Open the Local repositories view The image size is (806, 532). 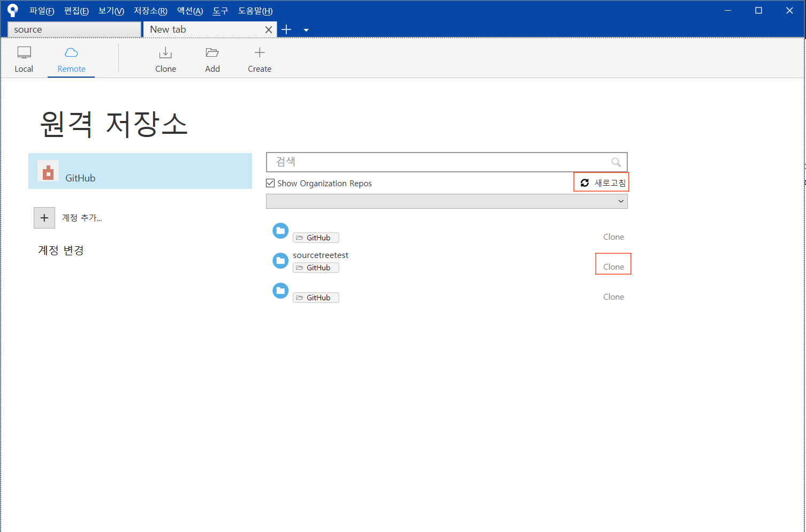(x=24, y=59)
